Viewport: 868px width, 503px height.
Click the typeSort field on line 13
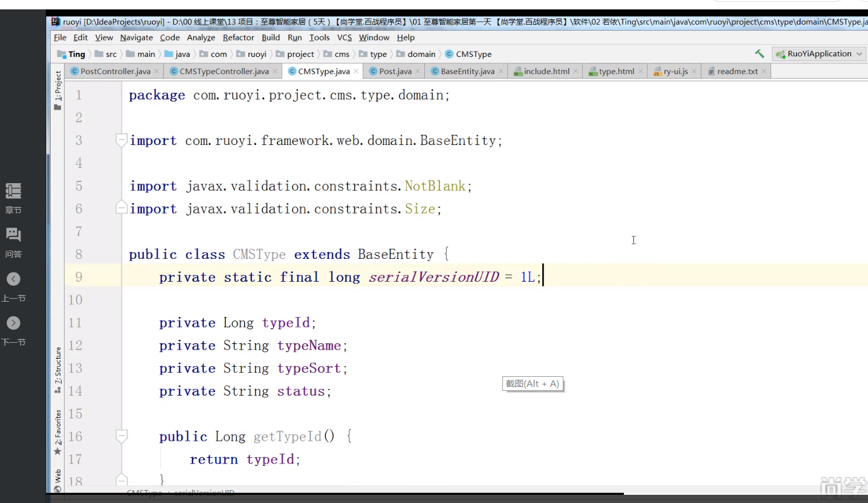point(309,369)
